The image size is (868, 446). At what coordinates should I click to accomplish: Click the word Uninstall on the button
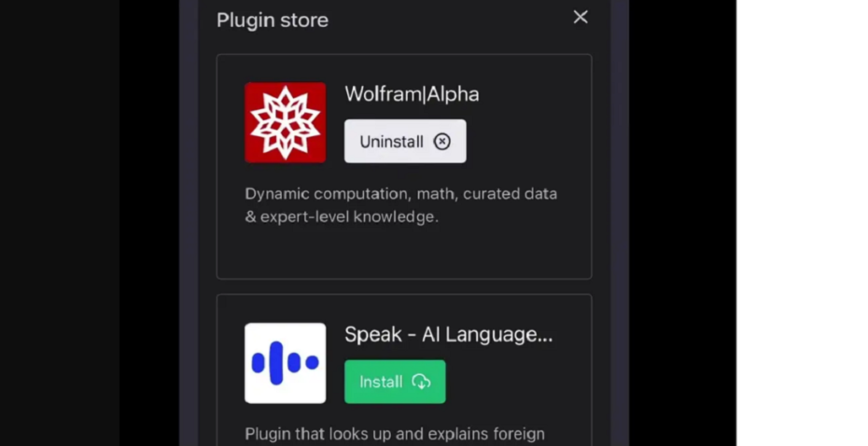[x=391, y=142]
